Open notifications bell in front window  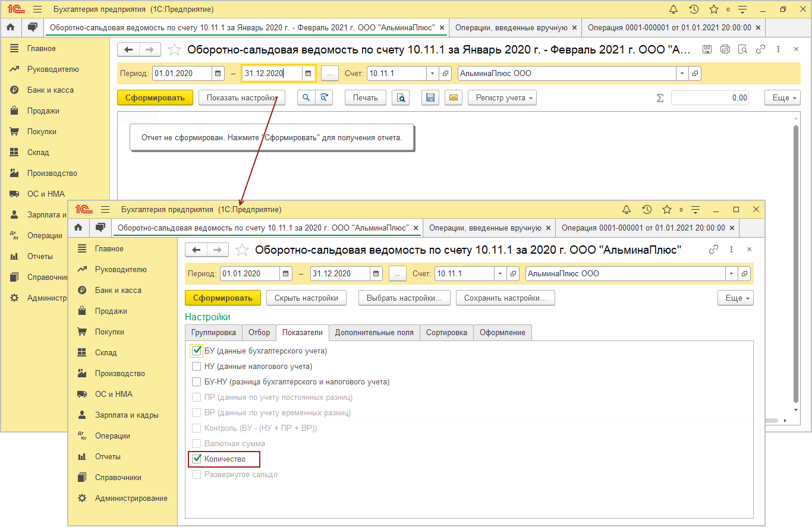[x=627, y=210]
